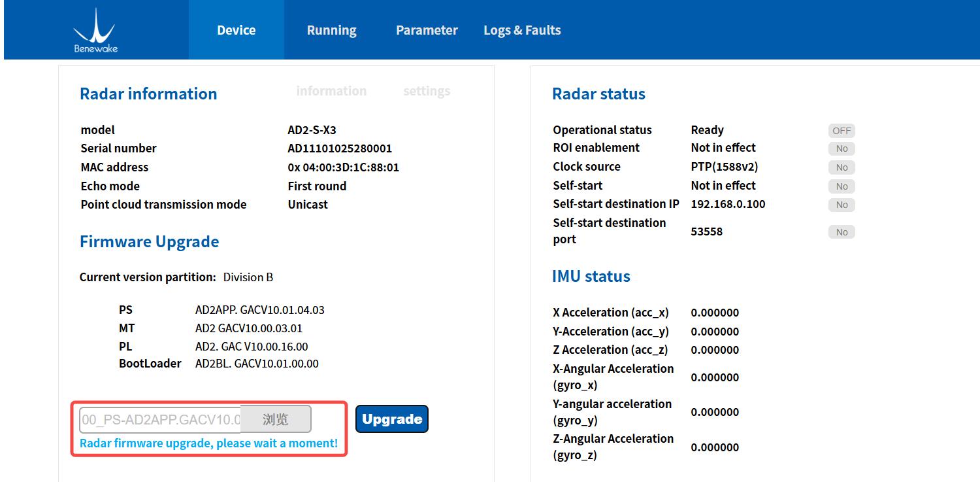Click the First round echo mode value
The height and width of the screenshot is (482, 980).
click(x=317, y=186)
